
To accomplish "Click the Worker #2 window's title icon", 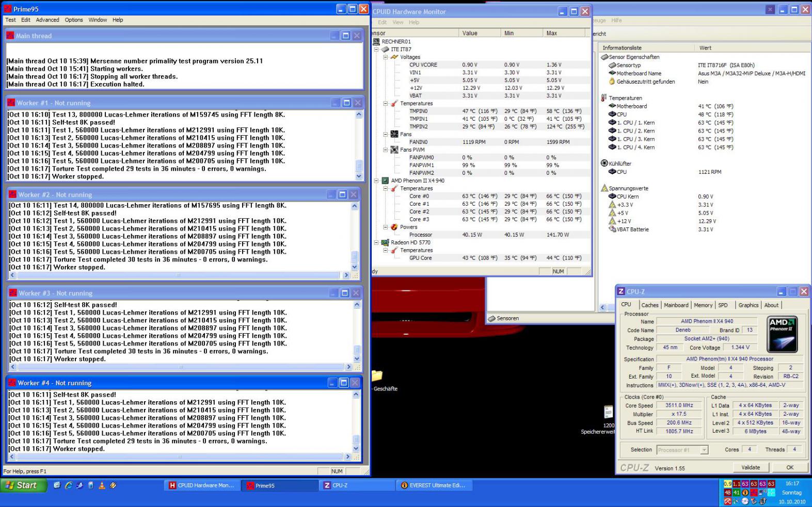I will 13,194.
